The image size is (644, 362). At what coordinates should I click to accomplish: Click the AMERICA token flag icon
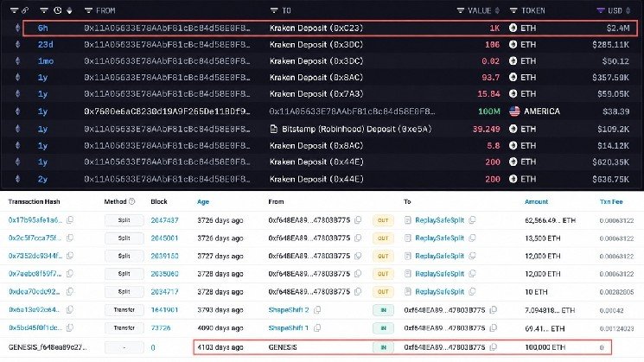[x=514, y=111]
